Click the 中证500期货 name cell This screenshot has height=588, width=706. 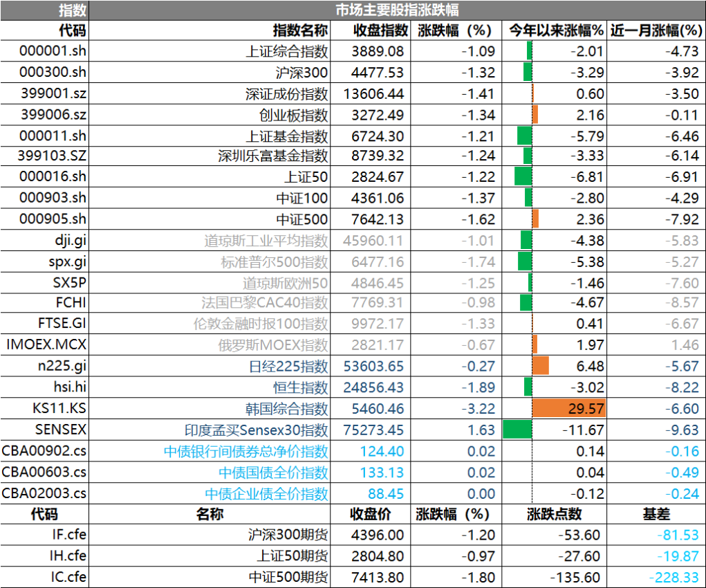288,578
